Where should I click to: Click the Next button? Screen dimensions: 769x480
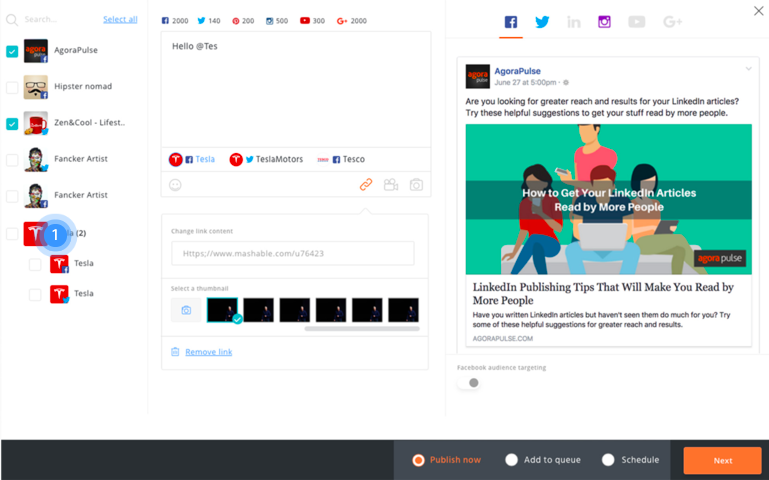pos(722,460)
